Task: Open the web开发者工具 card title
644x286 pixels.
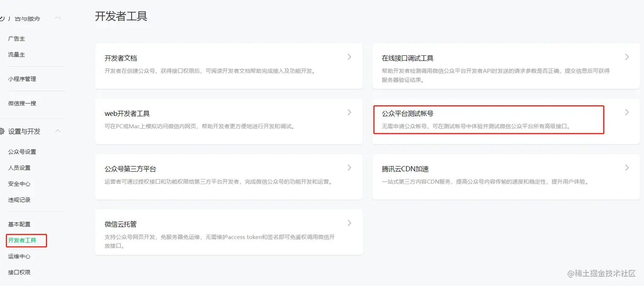Action: pos(127,114)
